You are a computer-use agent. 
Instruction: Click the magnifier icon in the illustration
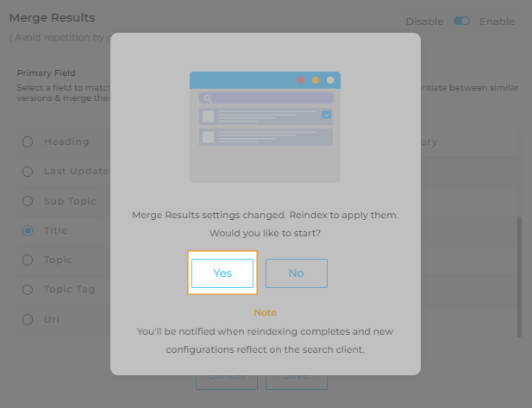point(208,98)
